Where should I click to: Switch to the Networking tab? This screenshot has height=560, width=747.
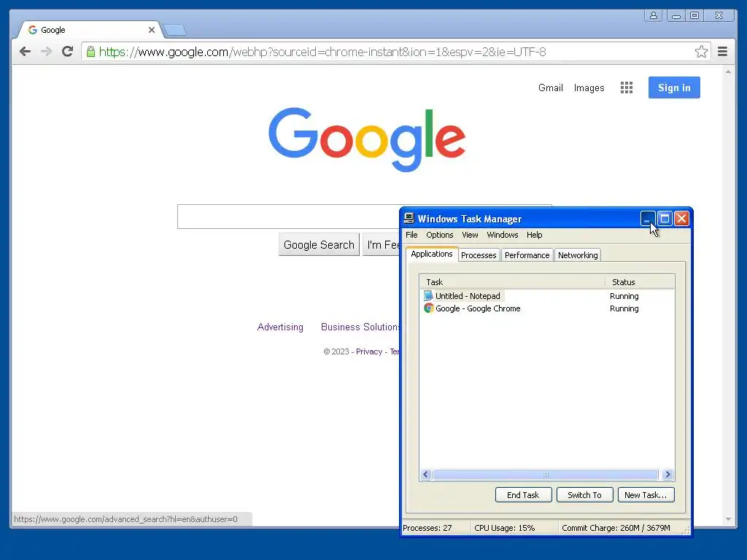pyautogui.click(x=578, y=255)
